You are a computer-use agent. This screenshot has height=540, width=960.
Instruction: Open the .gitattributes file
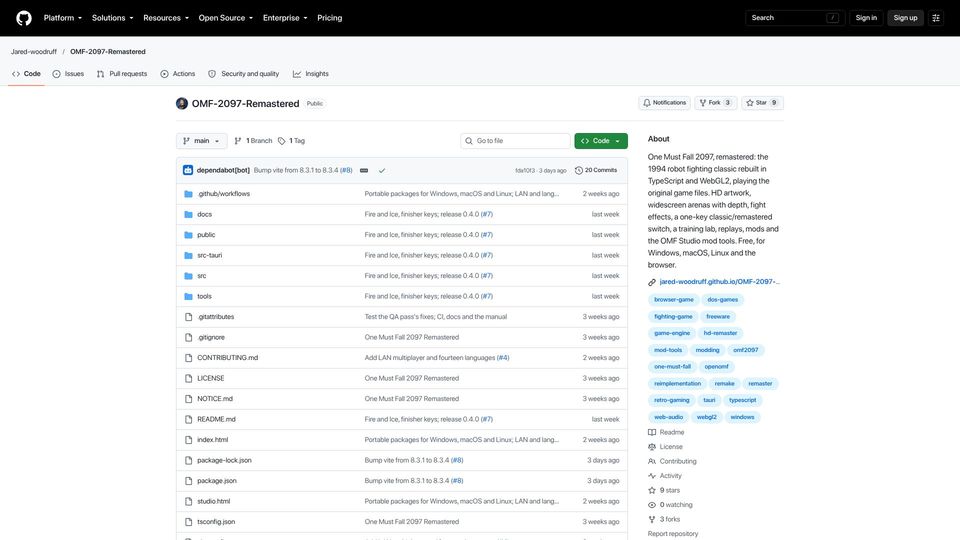click(216, 317)
